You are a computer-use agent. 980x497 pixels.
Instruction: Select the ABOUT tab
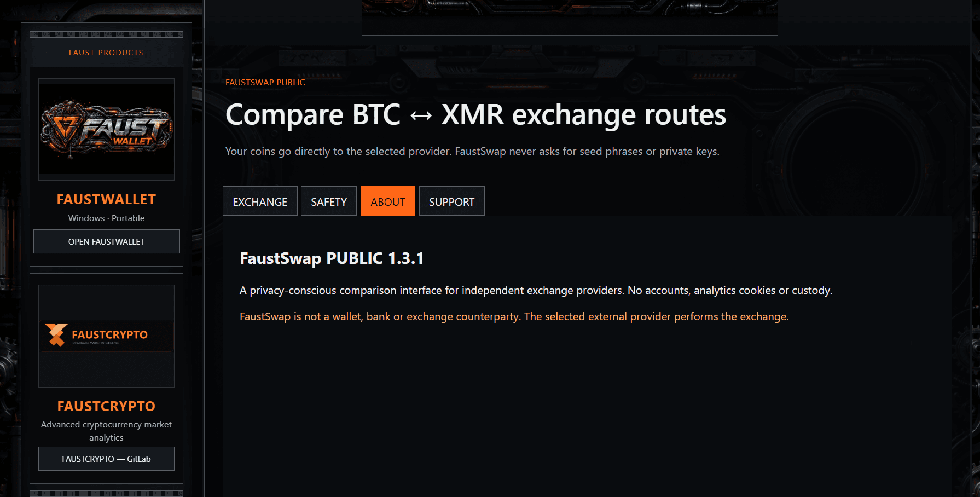[x=388, y=201]
